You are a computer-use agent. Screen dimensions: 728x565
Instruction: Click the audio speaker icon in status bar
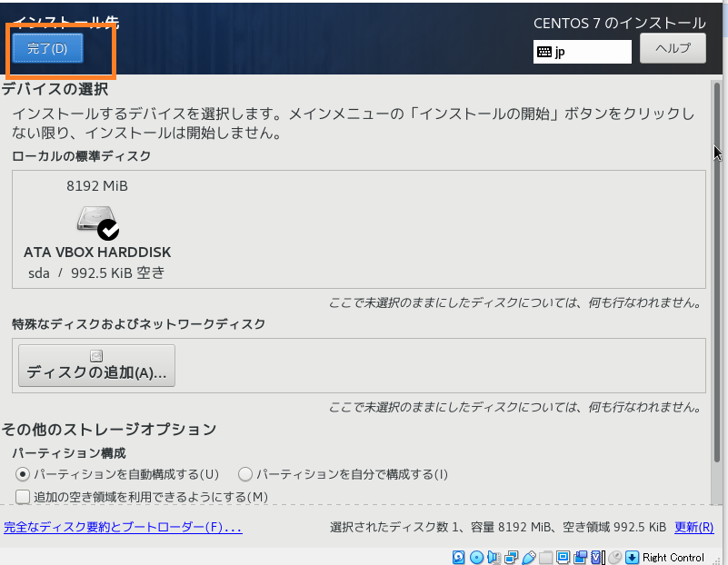pos(494,557)
